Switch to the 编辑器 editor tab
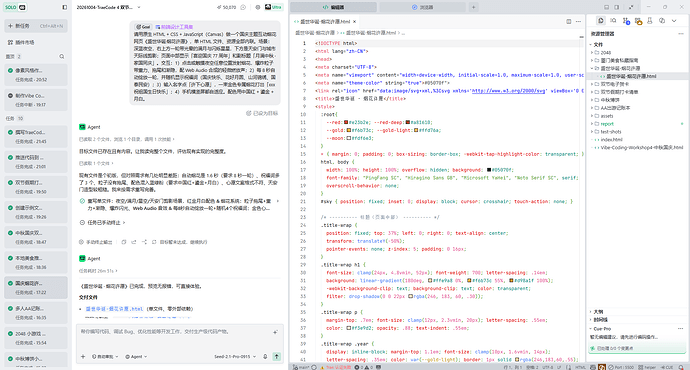690x370 pixels. (x=333, y=7)
